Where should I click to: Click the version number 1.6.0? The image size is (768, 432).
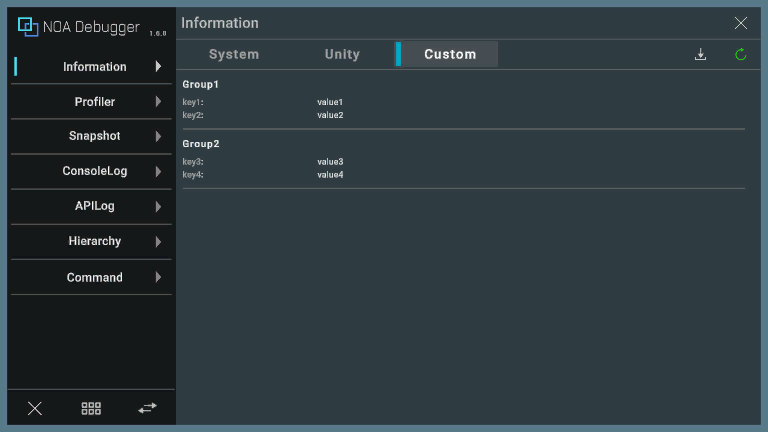click(158, 33)
